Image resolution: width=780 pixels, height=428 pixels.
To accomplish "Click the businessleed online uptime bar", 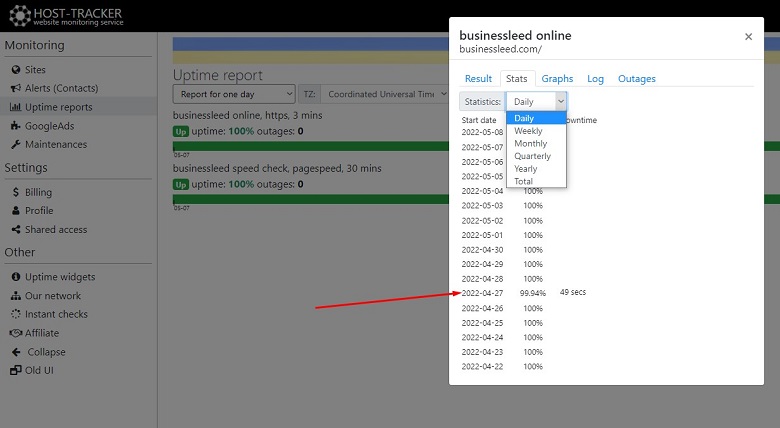I will tap(311, 146).
